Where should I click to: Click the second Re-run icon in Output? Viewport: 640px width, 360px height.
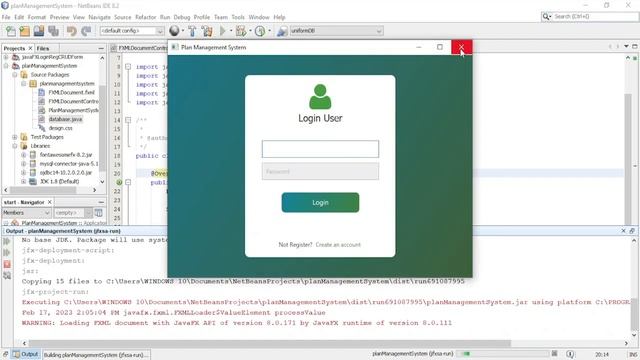pos(7,253)
